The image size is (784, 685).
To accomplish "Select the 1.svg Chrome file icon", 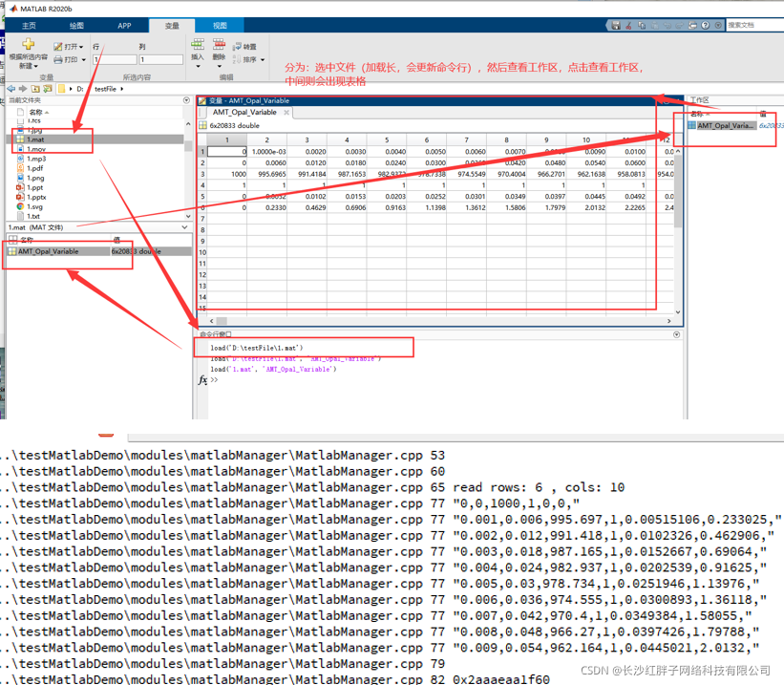I will pos(20,206).
